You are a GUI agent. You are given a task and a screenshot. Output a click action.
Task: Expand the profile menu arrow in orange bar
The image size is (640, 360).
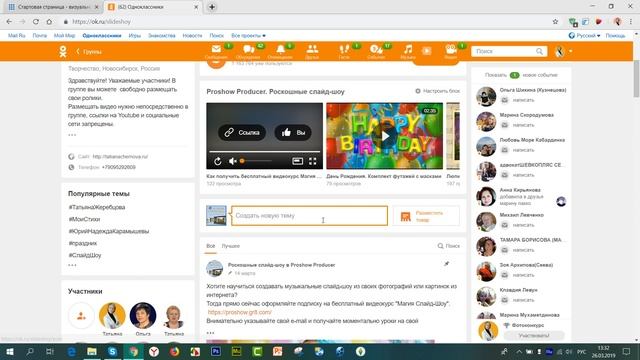click(571, 51)
